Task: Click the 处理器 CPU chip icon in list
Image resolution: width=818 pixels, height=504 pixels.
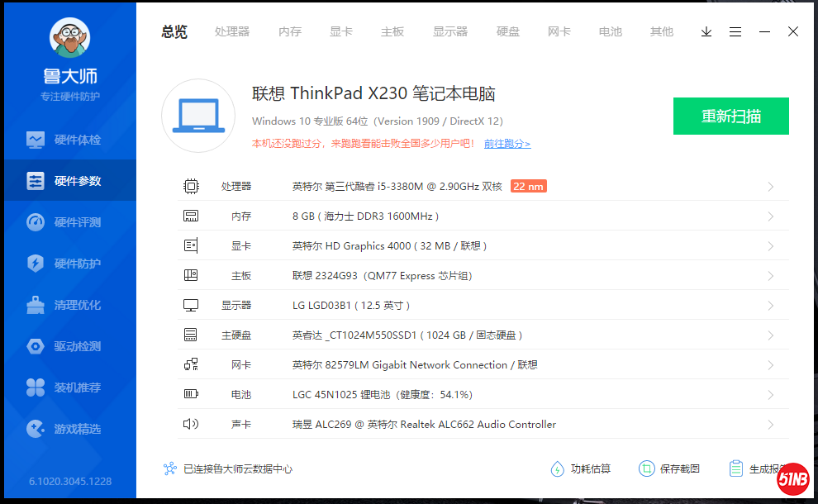Action: click(191, 186)
